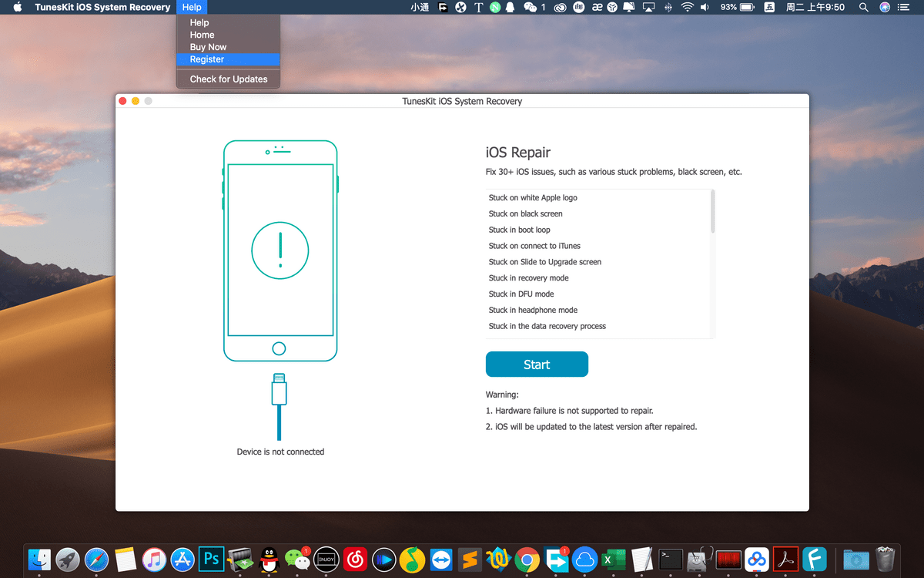Click the phone's home button illustration
The image size is (924, 578).
tap(280, 349)
